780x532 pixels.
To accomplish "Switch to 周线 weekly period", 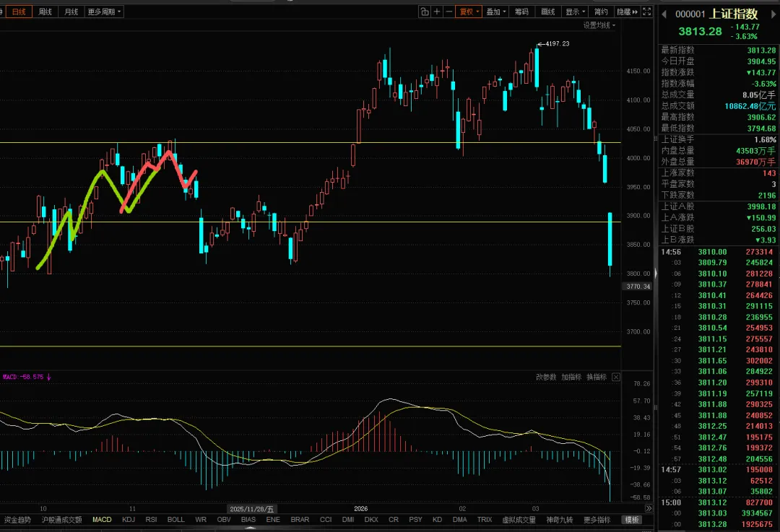I will pos(45,12).
